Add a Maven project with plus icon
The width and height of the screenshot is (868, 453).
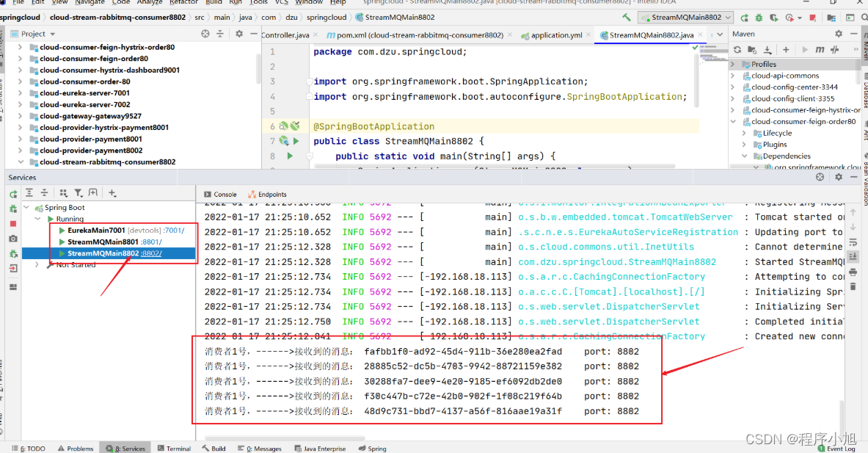point(786,50)
